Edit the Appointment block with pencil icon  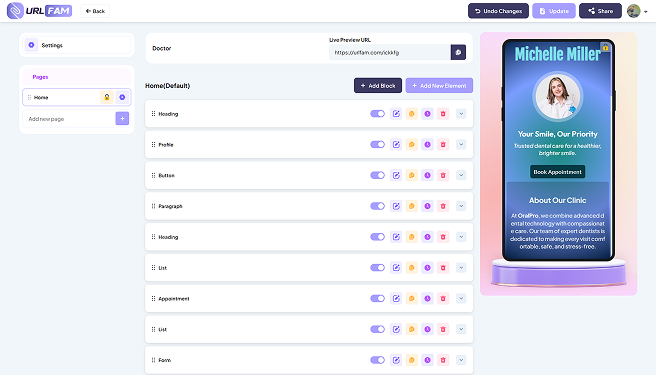coord(396,298)
